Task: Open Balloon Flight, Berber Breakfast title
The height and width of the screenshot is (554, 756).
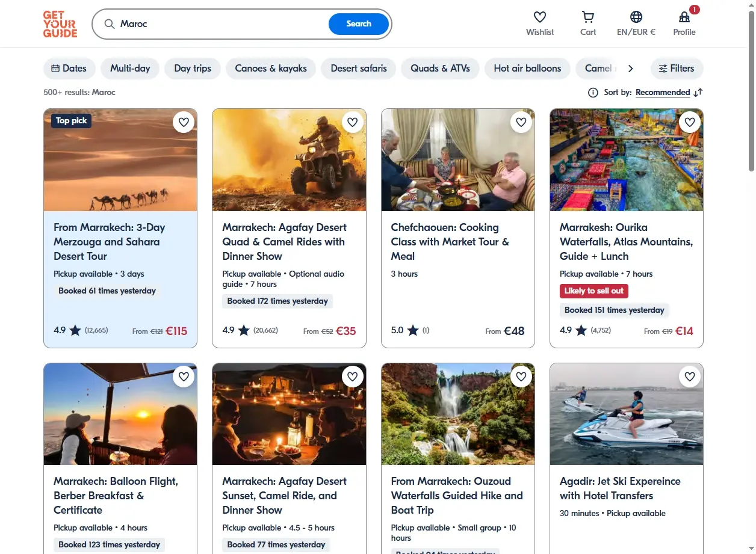Action: (116, 496)
